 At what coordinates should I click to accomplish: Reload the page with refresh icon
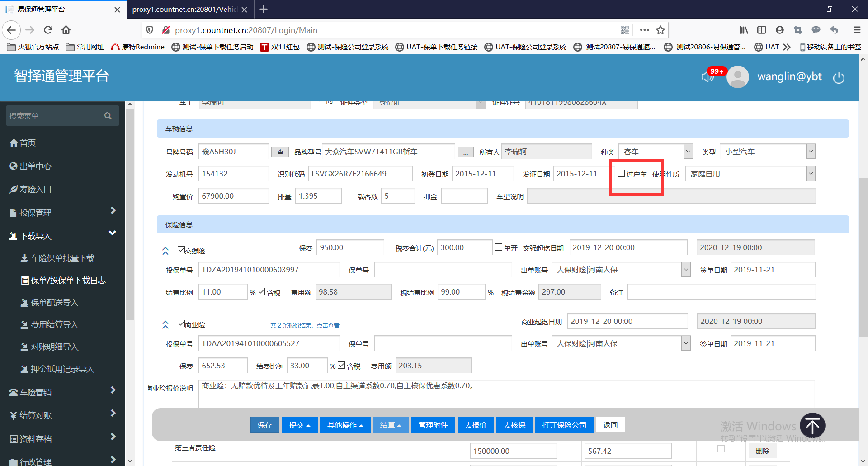coord(48,30)
